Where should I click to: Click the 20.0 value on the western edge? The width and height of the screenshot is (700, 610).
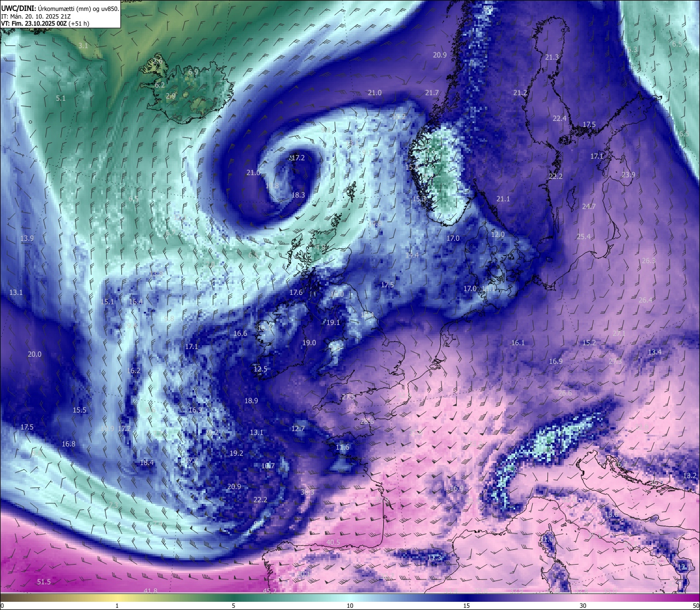[34, 354]
